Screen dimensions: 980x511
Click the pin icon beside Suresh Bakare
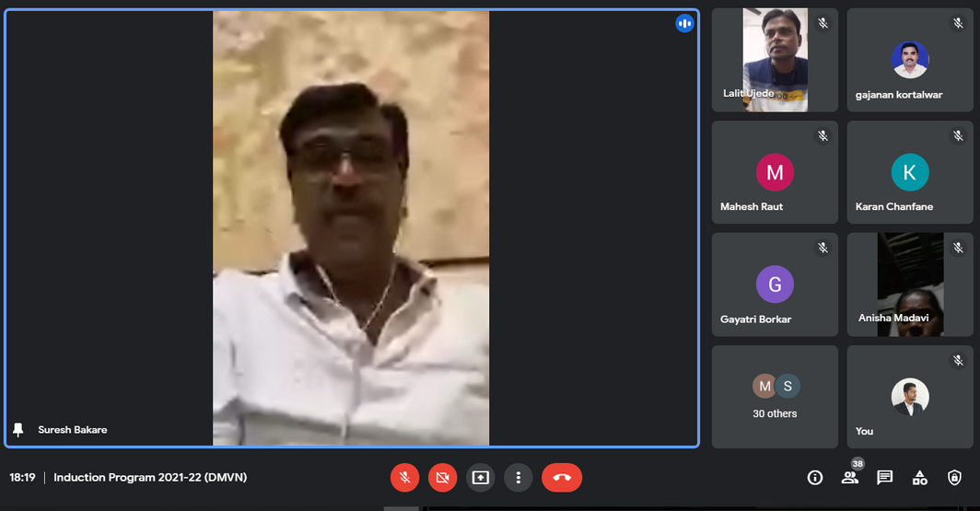pos(18,430)
